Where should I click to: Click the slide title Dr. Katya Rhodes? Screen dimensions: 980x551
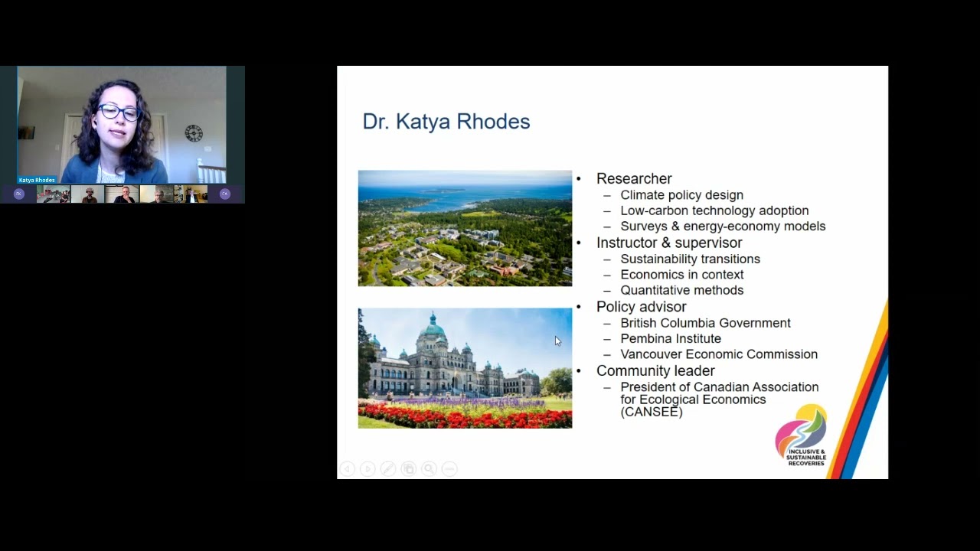coord(446,121)
